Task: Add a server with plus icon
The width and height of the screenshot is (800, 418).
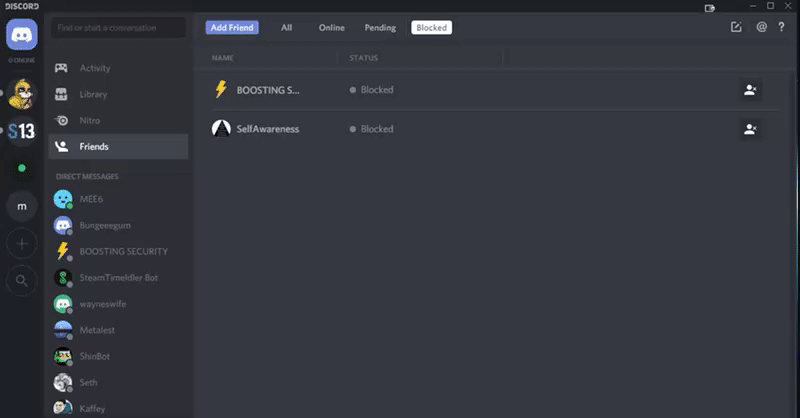Action: click(x=22, y=243)
